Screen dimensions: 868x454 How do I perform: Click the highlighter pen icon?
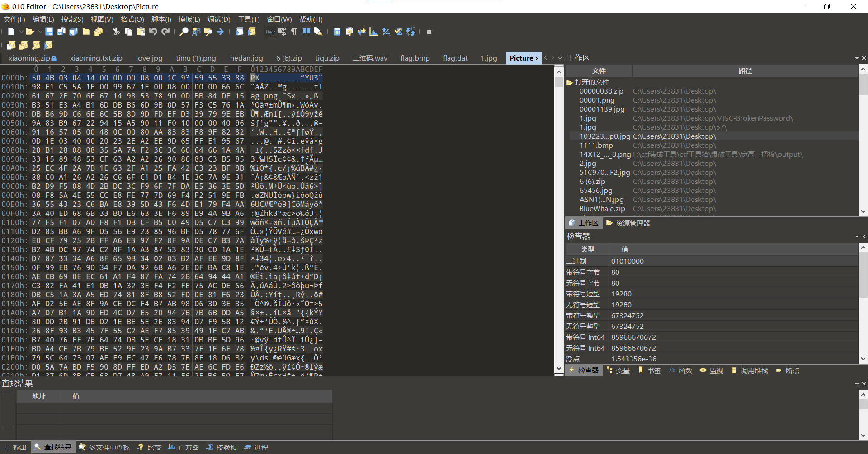tap(318, 32)
